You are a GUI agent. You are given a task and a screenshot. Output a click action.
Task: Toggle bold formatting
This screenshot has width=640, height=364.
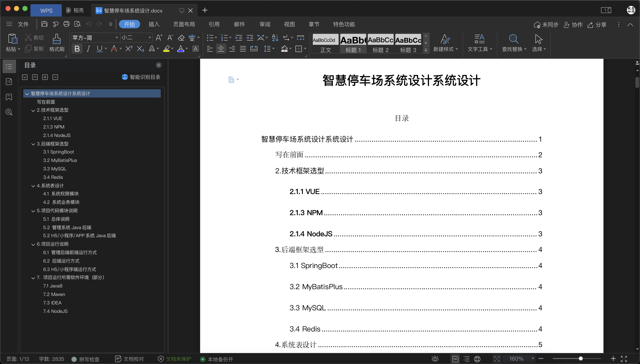(x=77, y=48)
